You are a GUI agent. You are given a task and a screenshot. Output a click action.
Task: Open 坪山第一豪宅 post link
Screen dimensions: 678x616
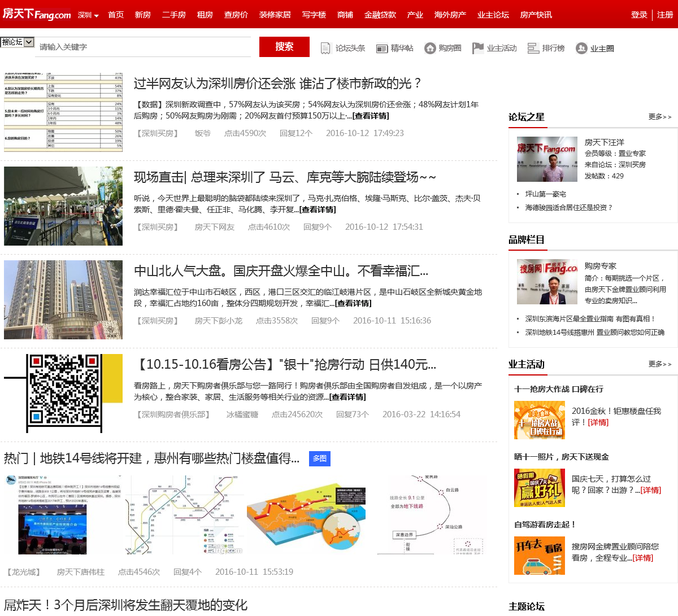[x=546, y=194]
